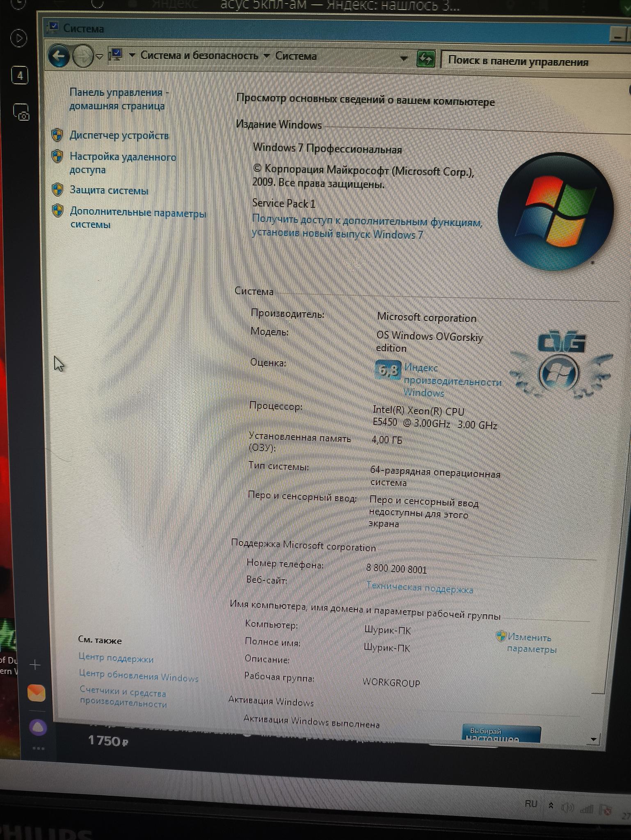Click RU language indicator in taskbar
Screen dimensions: 631x840
530,804
